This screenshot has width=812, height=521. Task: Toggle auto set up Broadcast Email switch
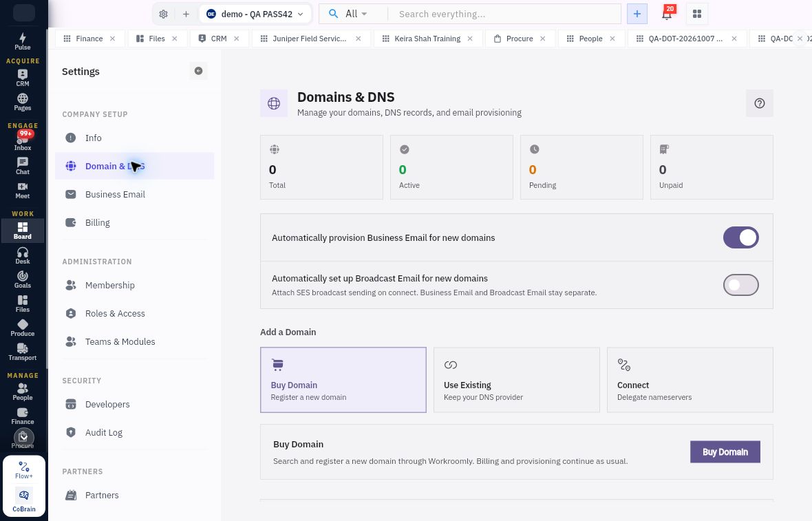tap(740, 285)
